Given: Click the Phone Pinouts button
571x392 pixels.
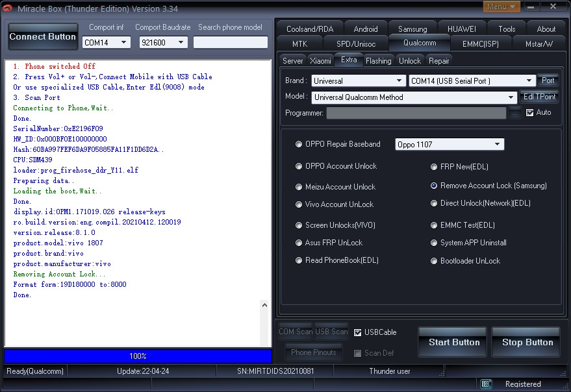Looking at the screenshot, I should 314,352.
